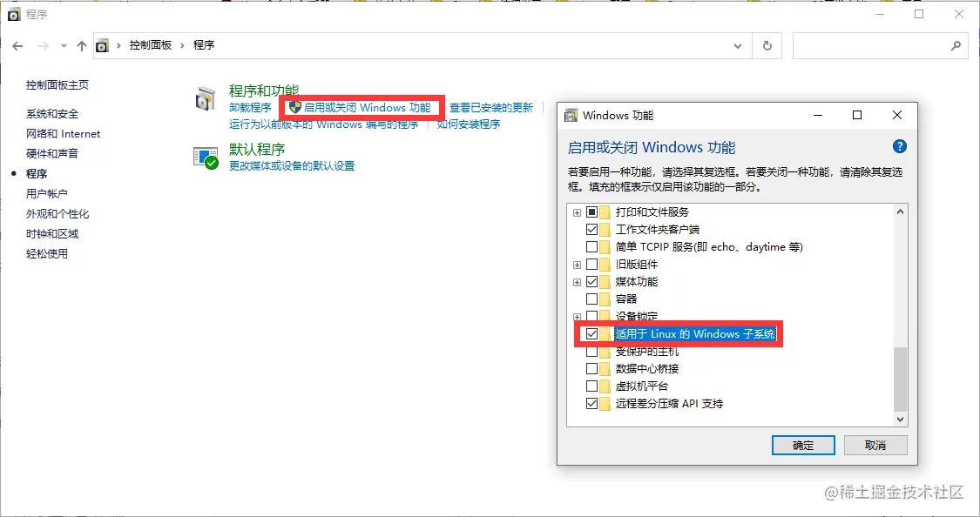The width and height of the screenshot is (980, 517).
Task: Open 启用或关闭 Windows 功能 link
Action: click(368, 107)
